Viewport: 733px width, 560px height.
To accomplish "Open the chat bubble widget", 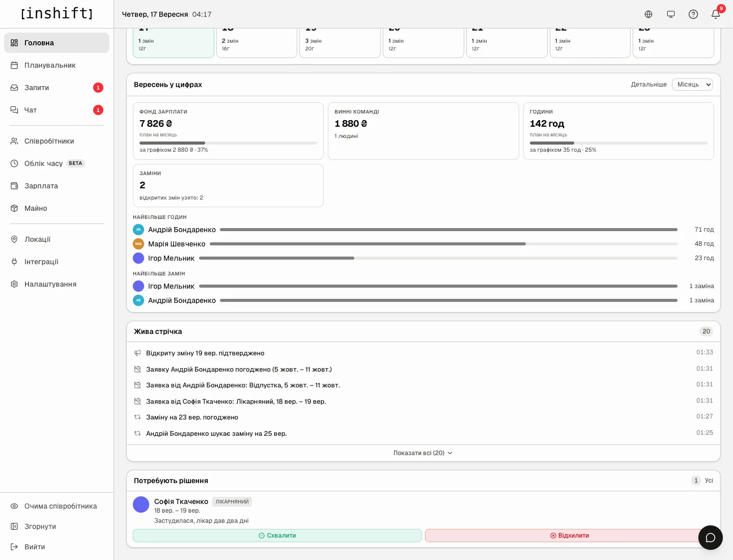I will tap(711, 538).
